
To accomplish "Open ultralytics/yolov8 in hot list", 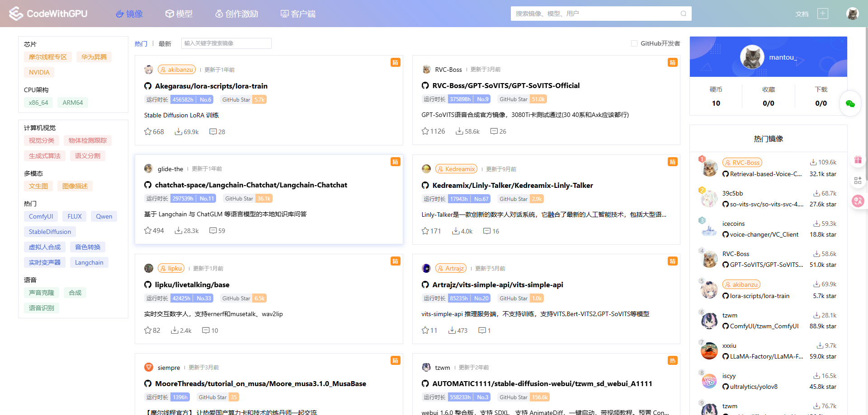I will coord(754,387).
